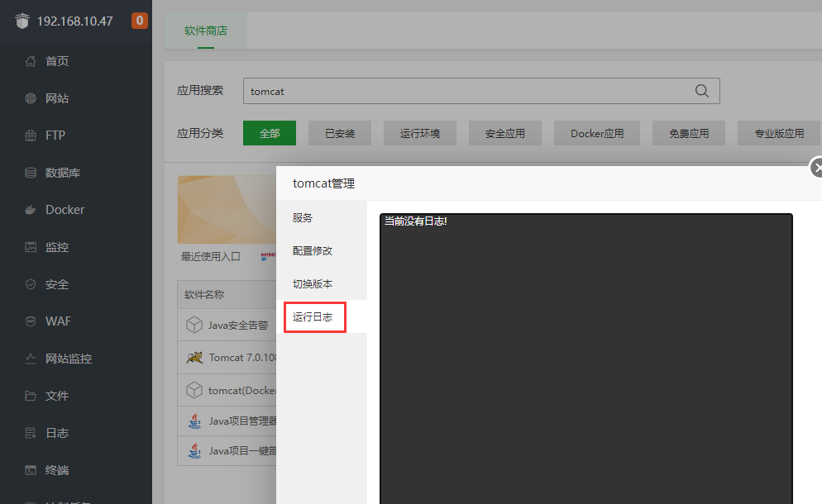Click the orange 0 notification badge
Viewport: 822px width, 504px height.
tap(140, 21)
